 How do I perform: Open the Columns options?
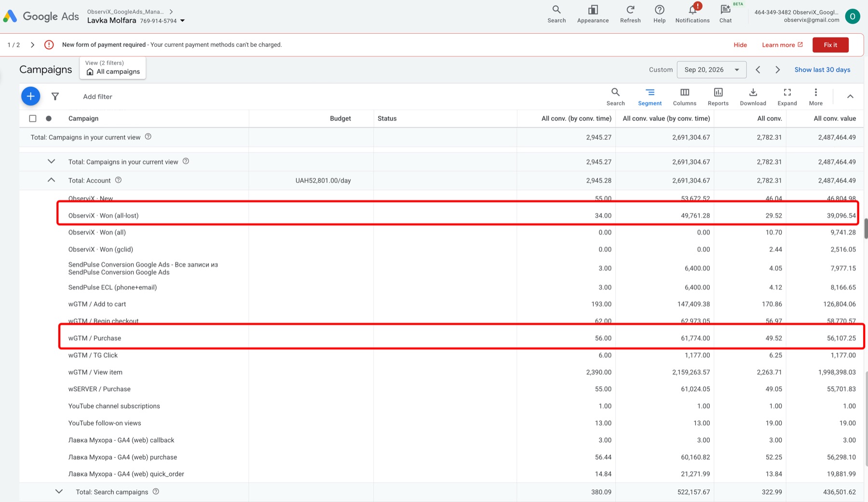point(684,96)
